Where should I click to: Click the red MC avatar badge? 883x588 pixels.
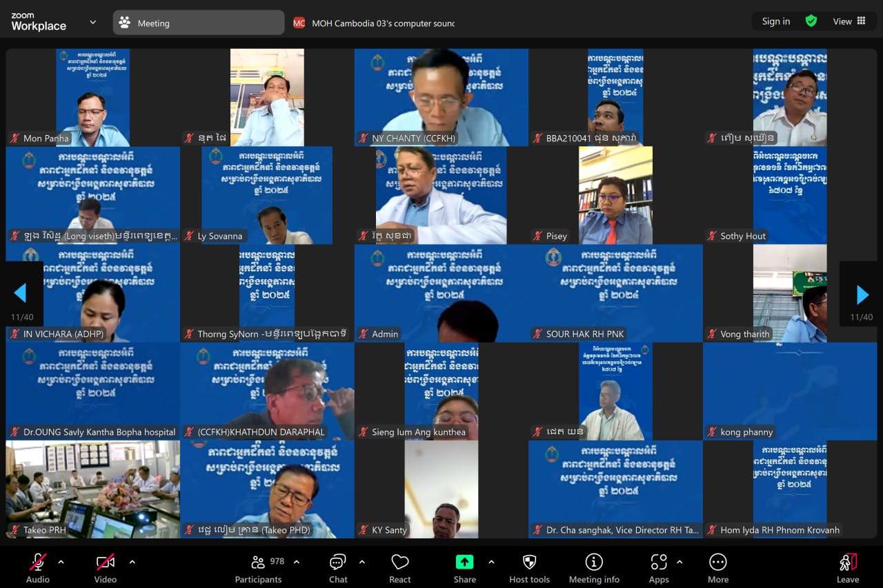pos(299,23)
